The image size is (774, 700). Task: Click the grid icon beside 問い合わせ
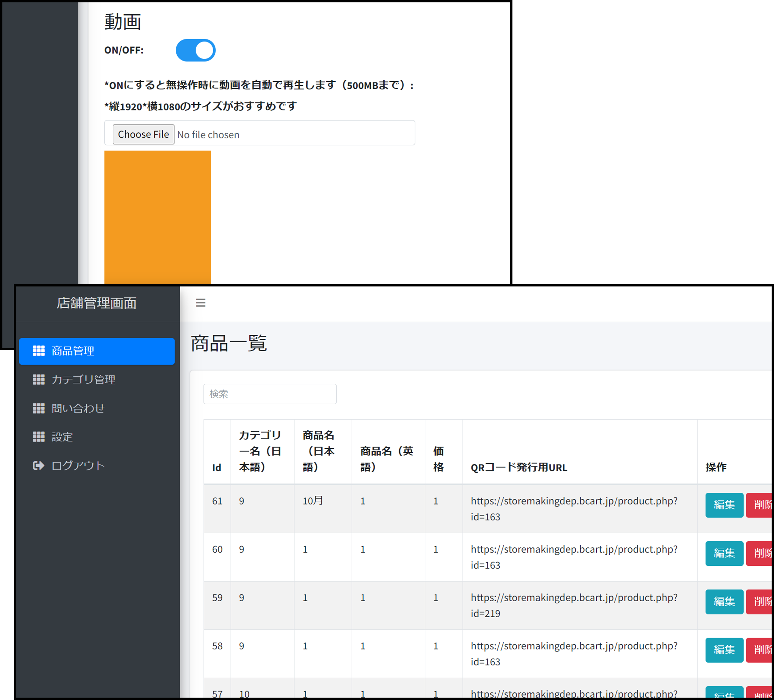click(x=38, y=408)
